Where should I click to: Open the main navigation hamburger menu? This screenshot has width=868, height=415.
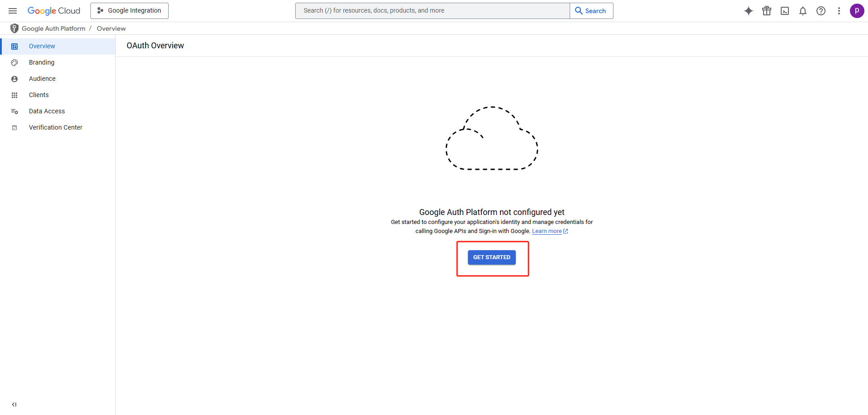pos(13,11)
